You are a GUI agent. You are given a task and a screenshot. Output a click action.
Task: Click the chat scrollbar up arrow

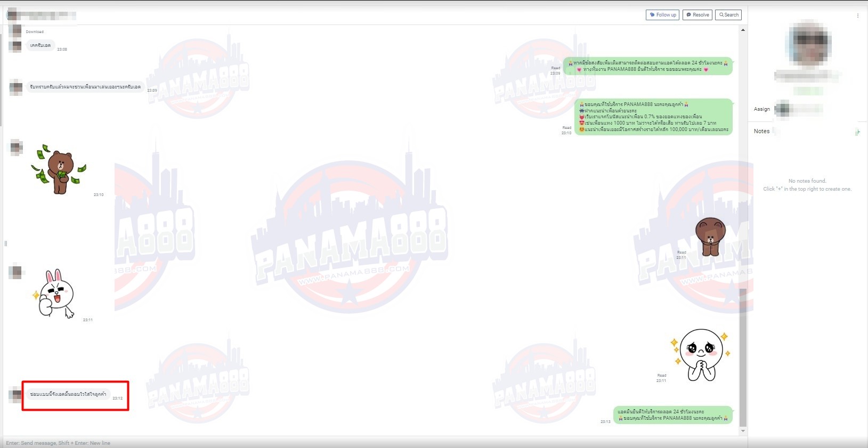pos(743,30)
